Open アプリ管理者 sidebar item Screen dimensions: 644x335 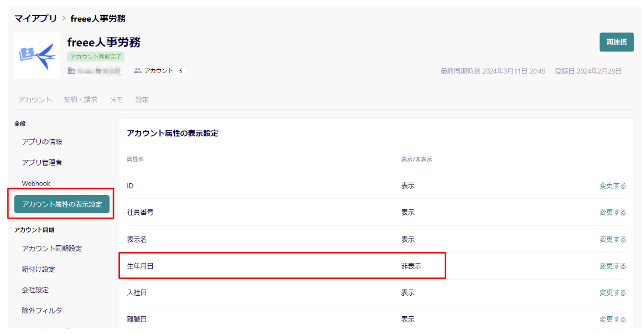pyautogui.click(x=42, y=163)
